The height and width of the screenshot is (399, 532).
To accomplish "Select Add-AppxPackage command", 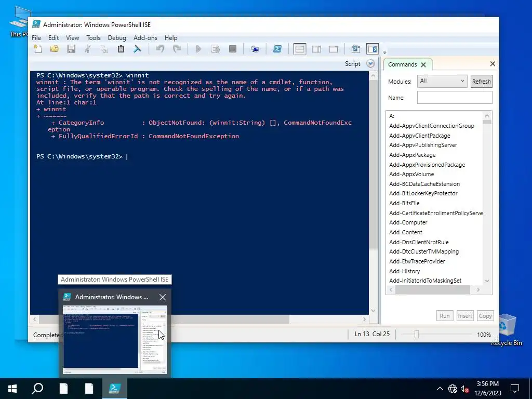I will (412, 155).
